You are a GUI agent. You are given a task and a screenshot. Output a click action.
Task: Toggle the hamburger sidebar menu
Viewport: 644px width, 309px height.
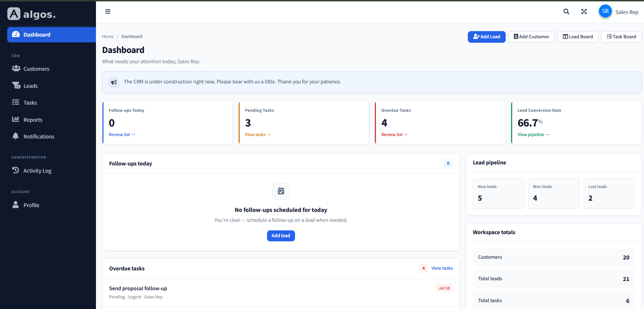[x=108, y=12]
